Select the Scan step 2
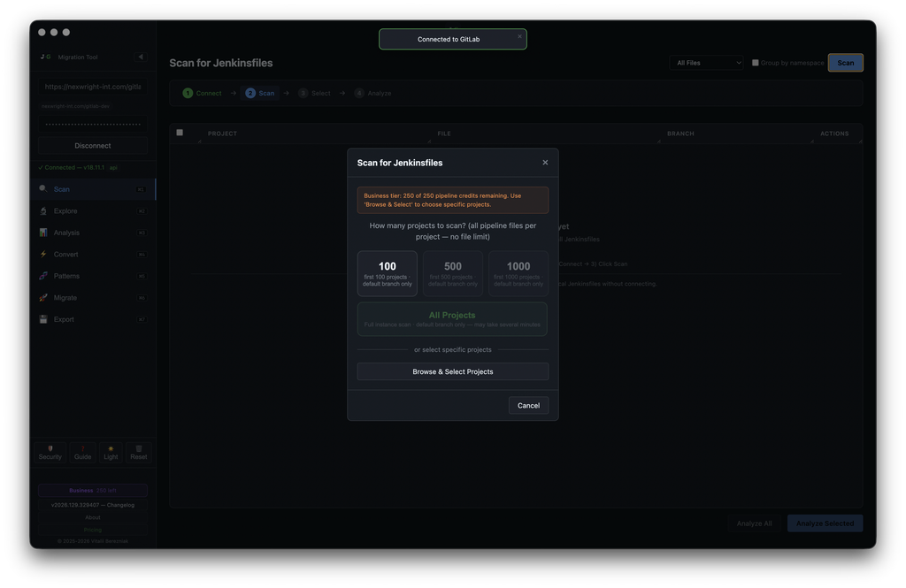This screenshot has width=906, height=588. coord(260,93)
